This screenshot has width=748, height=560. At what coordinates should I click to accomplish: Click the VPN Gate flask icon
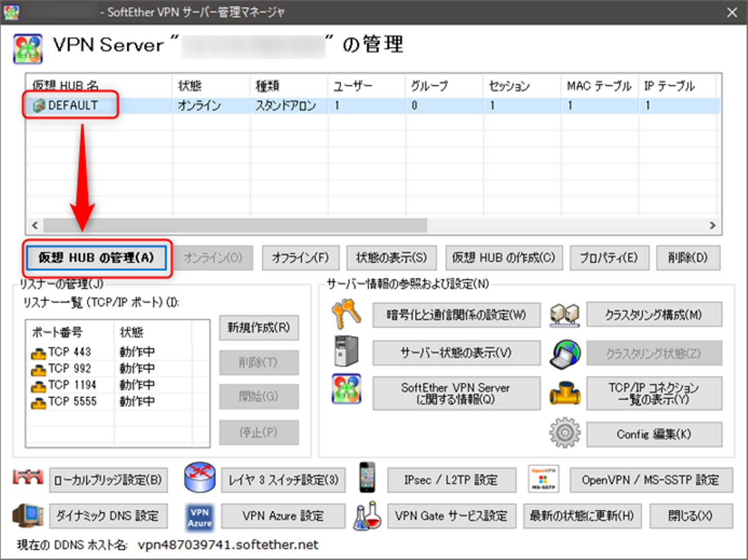point(367,516)
